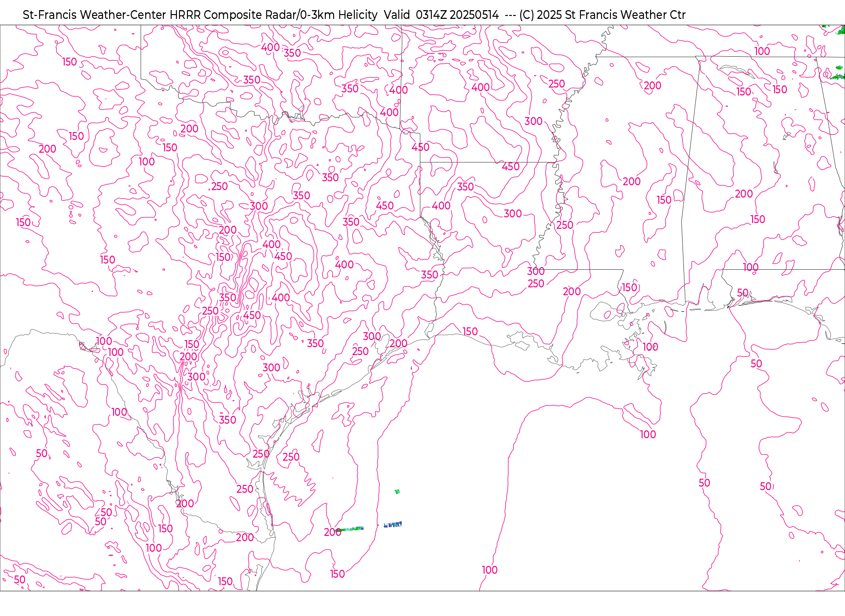Click "HRRR Composite Radar/0-3km Helicity" in title
845x616 pixels.
click(273, 15)
